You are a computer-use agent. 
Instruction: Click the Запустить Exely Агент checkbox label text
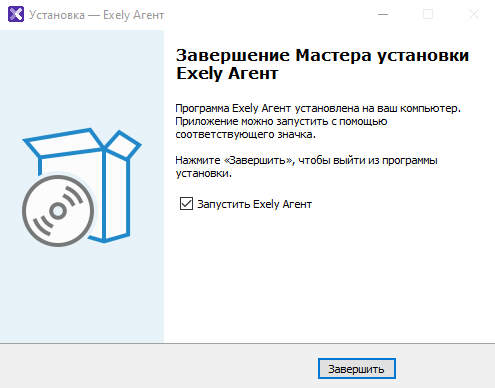coord(255,204)
